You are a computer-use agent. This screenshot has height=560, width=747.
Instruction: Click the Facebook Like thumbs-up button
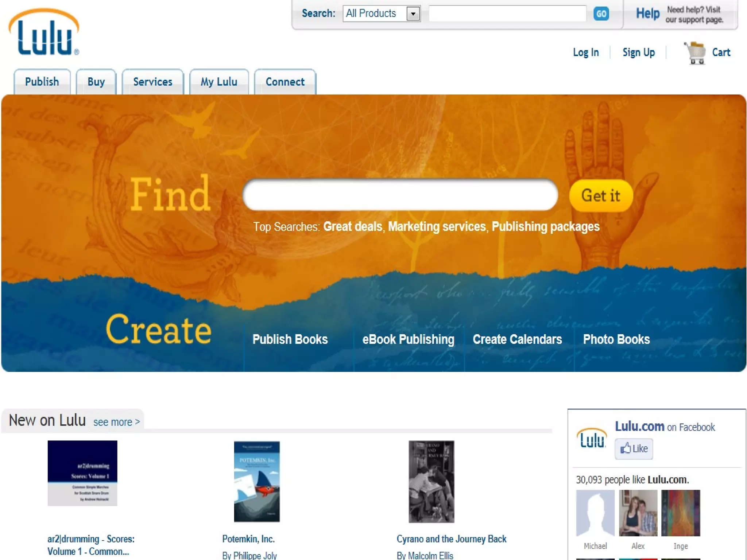point(634,448)
